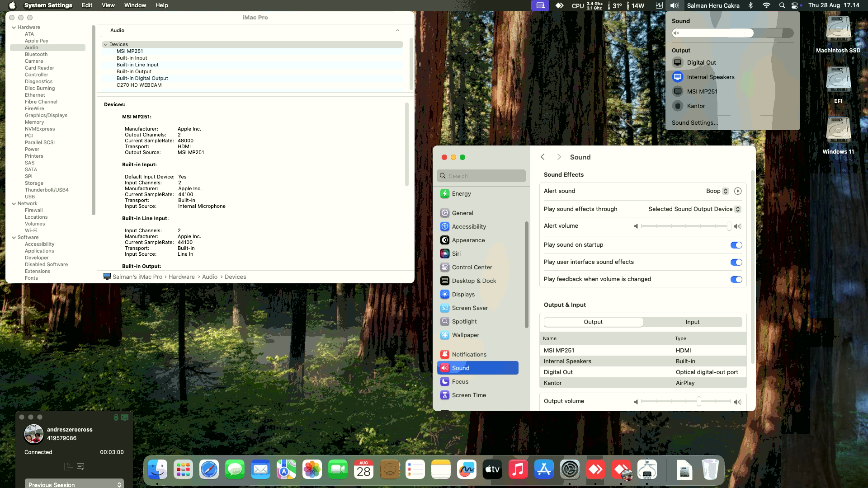Toggle feedback when volume is changed
Image resolution: width=868 pixels, height=488 pixels.
[x=736, y=279]
